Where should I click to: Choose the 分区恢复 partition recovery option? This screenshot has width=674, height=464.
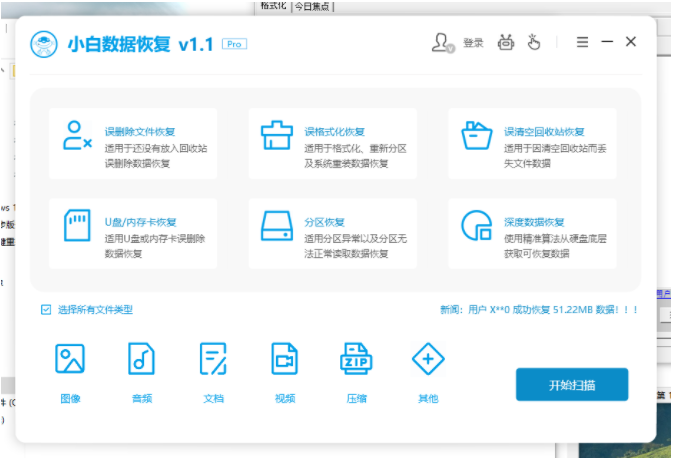[x=333, y=233]
